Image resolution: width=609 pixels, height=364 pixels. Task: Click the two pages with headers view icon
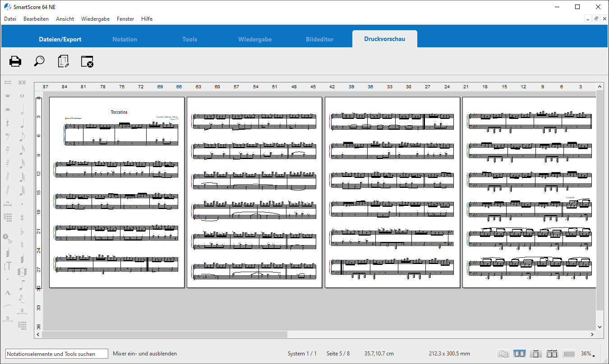(x=552, y=354)
